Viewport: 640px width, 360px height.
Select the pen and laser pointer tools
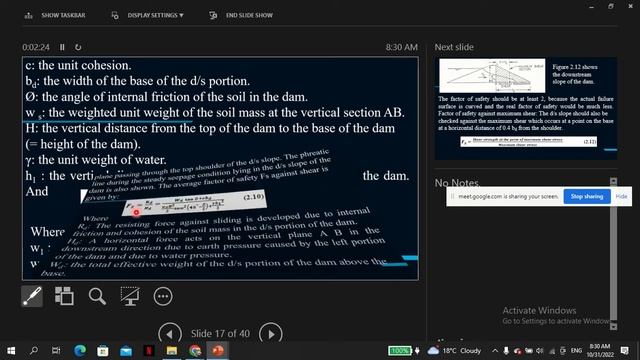tap(32, 296)
